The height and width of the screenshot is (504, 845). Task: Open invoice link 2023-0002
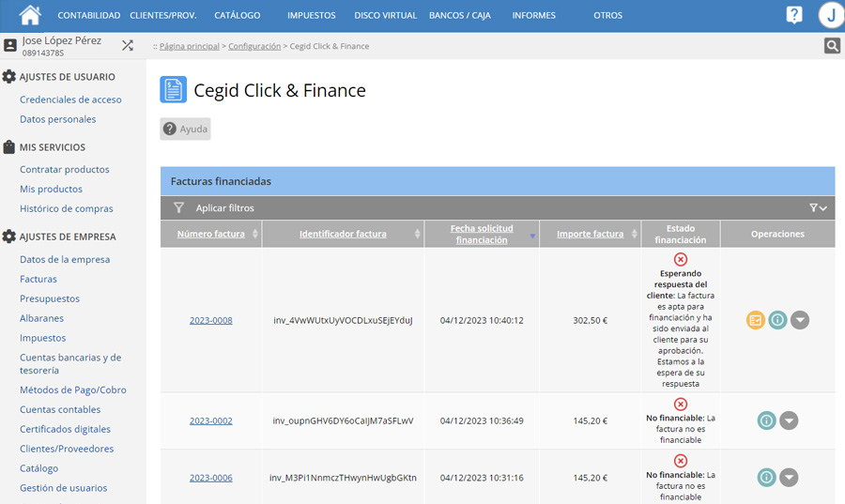tap(210, 421)
